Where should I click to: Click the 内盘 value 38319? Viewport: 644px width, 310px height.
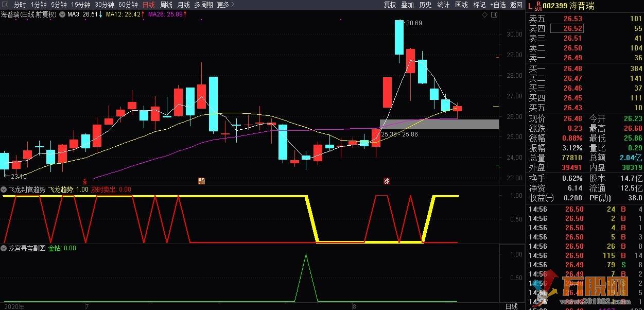pyautogui.click(x=632, y=167)
